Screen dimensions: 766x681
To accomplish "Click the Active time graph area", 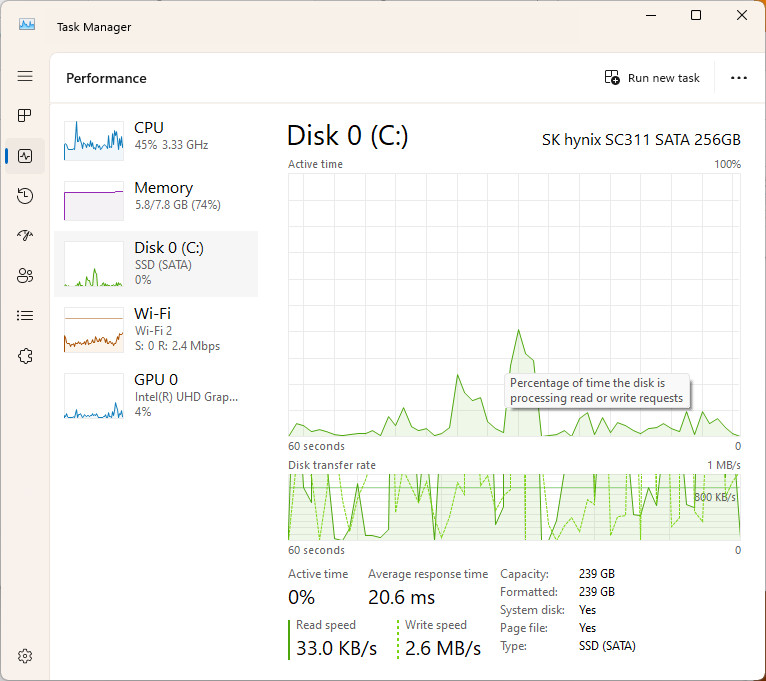I will [514, 305].
